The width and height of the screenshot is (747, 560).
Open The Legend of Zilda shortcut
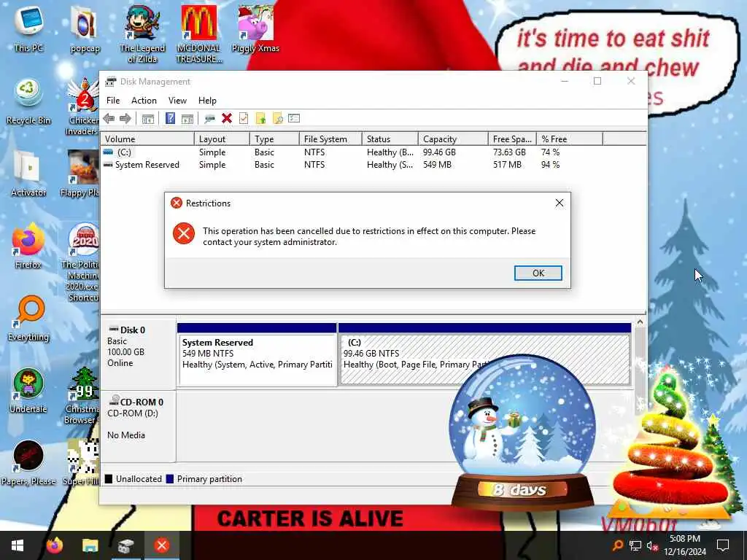tap(142, 34)
